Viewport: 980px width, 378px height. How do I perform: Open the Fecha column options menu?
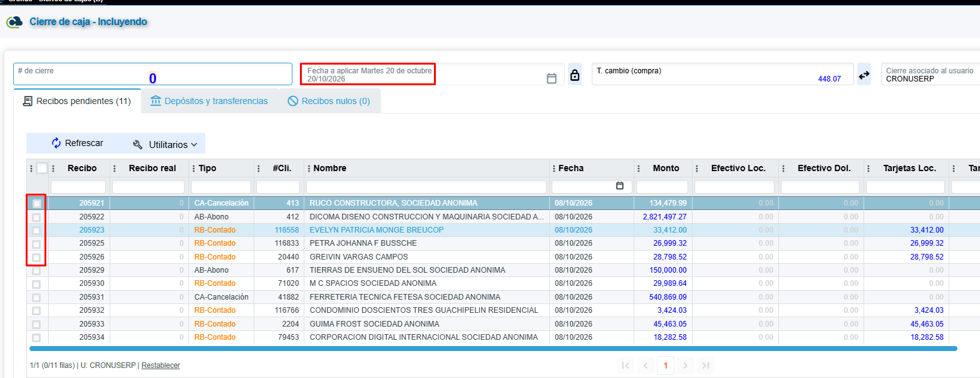(553, 168)
